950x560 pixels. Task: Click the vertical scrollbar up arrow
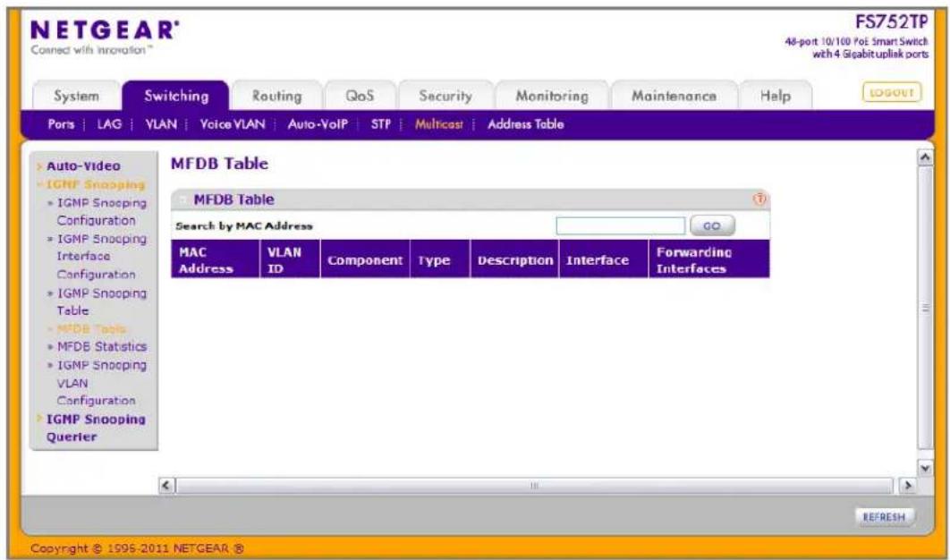926,157
